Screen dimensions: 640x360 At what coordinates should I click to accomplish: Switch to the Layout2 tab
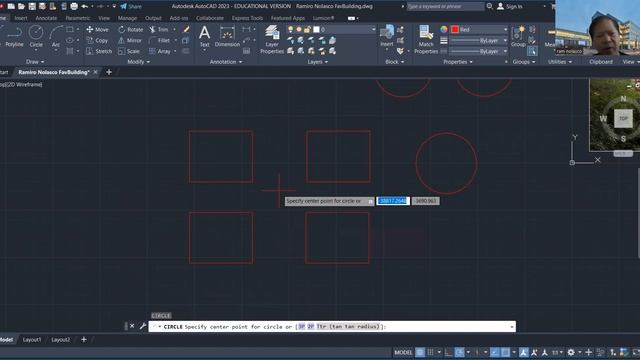pos(60,340)
